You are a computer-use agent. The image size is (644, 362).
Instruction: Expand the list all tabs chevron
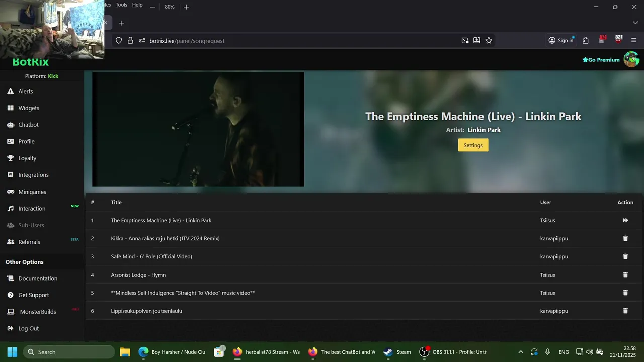(x=635, y=23)
